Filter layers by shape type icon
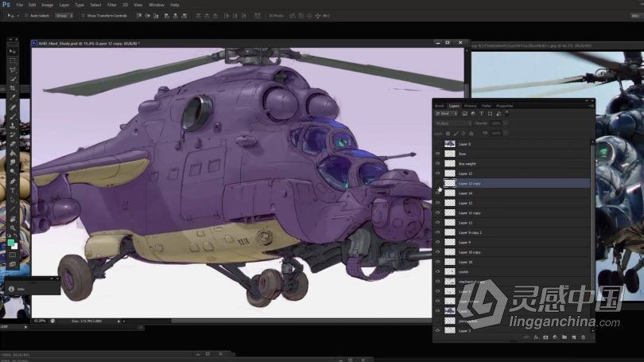The height and width of the screenshot is (362, 644). tap(490, 114)
